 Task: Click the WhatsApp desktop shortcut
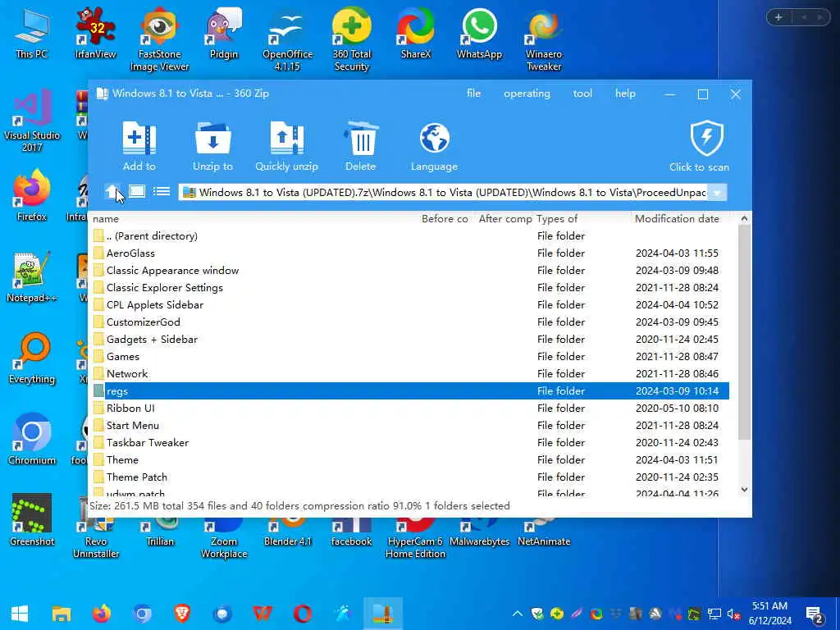pyautogui.click(x=479, y=34)
